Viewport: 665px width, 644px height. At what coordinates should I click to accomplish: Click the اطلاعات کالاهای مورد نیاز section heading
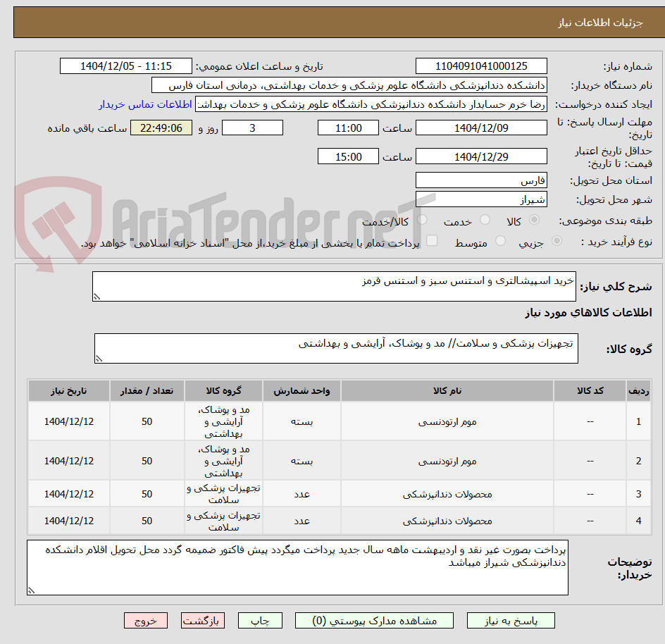[588, 313]
